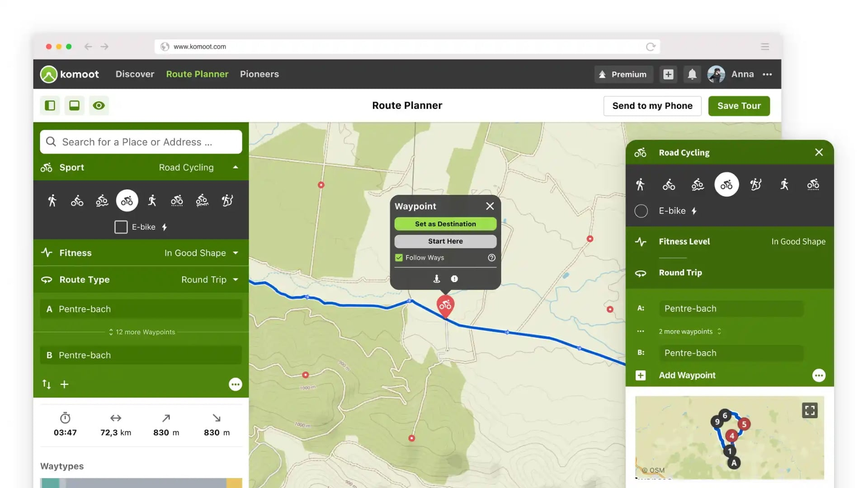The width and height of the screenshot is (868, 488).
Task: Select the hiking icon in Road Cycling mobile panel
Action: point(640,184)
